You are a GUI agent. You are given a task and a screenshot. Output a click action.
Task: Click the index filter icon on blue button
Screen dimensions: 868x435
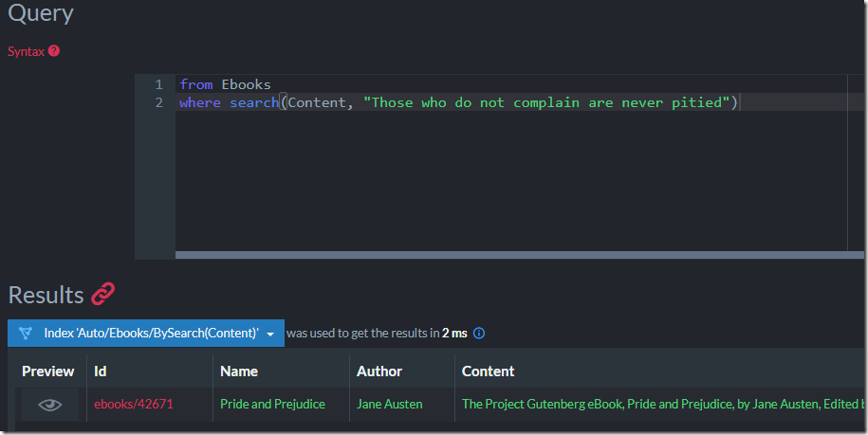click(x=26, y=334)
